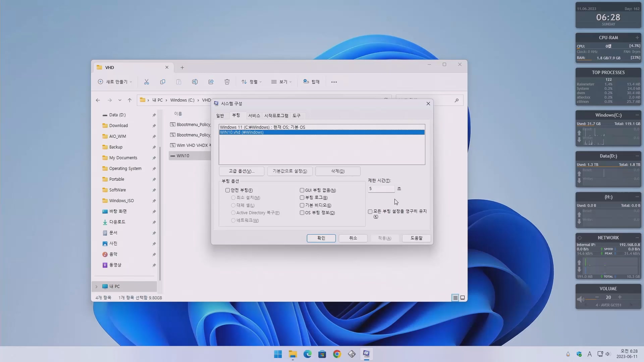Viewport: 644px width, 362px height.
Task: Click System Configuration taskbar icon
Action: [366, 354]
